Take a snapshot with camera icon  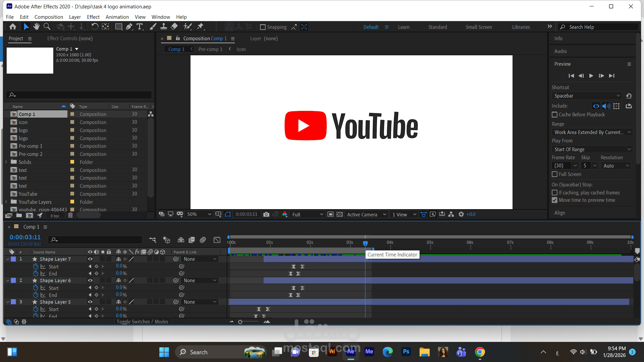tap(266, 214)
